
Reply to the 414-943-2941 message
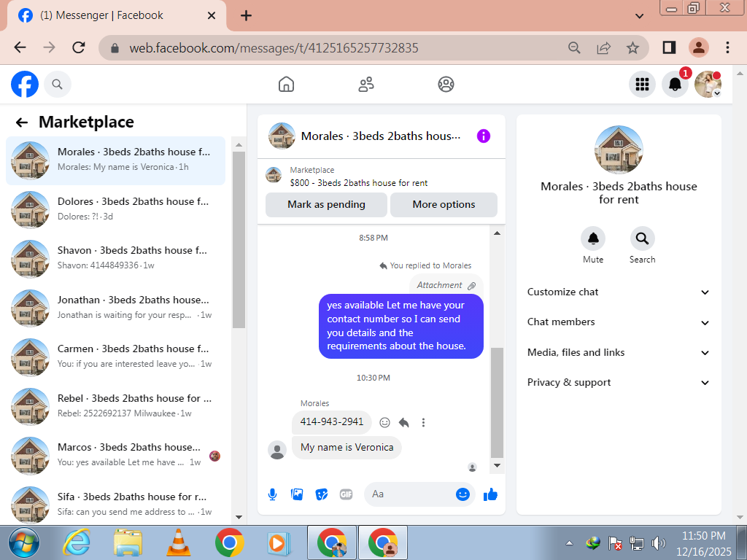tap(404, 422)
